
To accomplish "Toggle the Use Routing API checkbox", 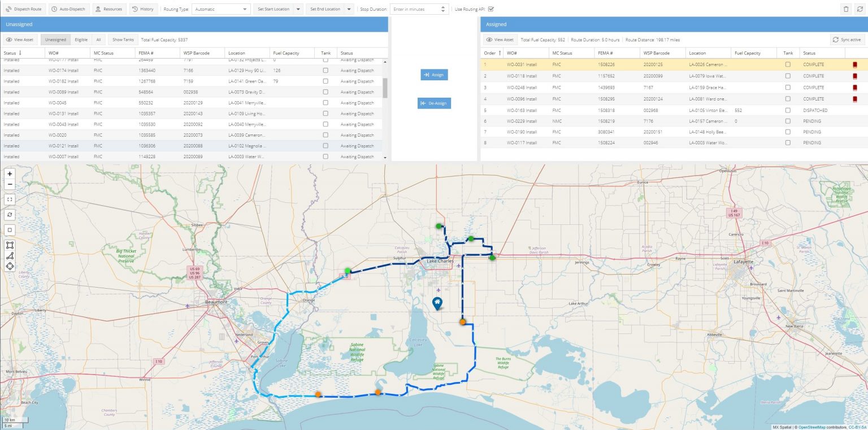I will click(x=491, y=8).
